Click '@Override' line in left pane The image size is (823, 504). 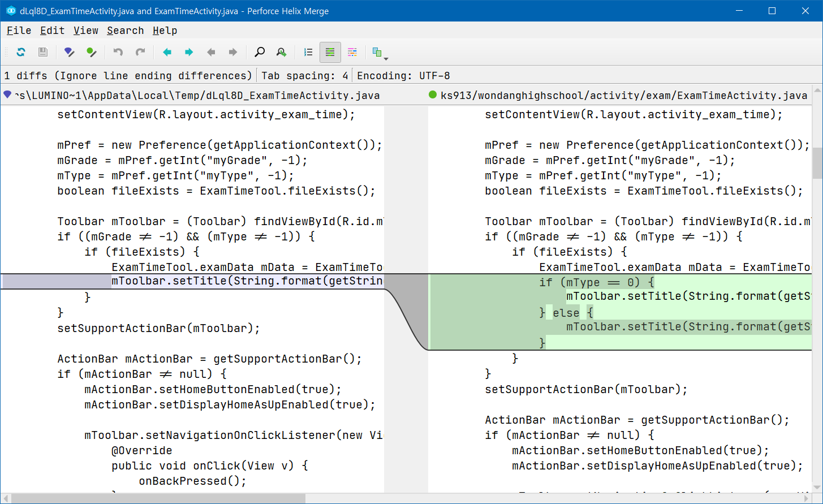[142, 450]
